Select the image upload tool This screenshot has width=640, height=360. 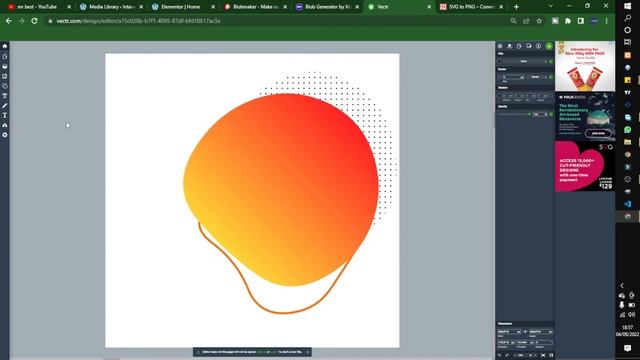(x=5, y=76)
